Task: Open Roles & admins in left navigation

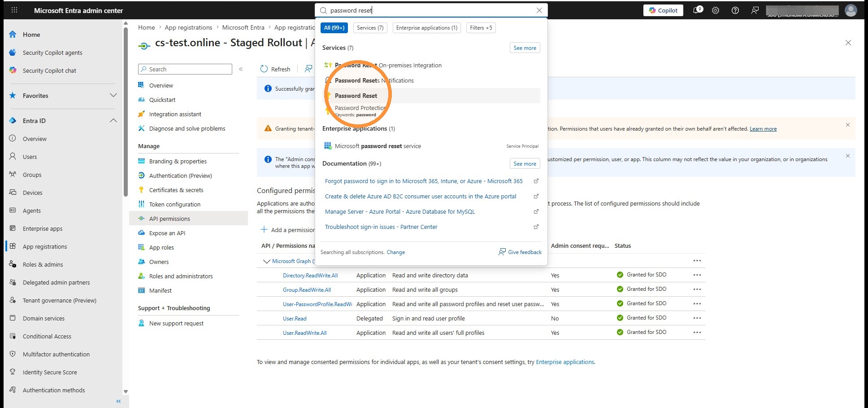Action: (43, 264)
